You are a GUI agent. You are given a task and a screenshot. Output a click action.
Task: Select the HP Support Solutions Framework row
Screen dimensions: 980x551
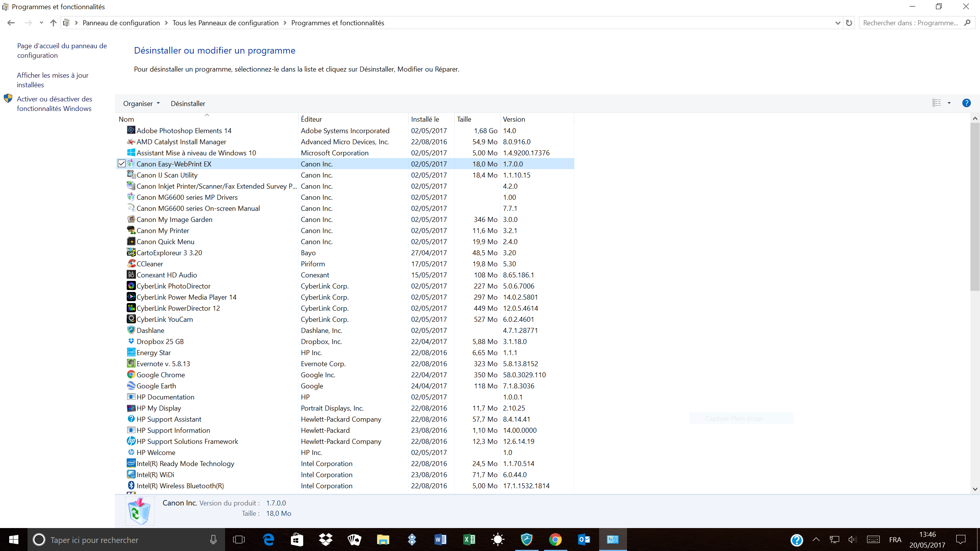pos(345,441)
